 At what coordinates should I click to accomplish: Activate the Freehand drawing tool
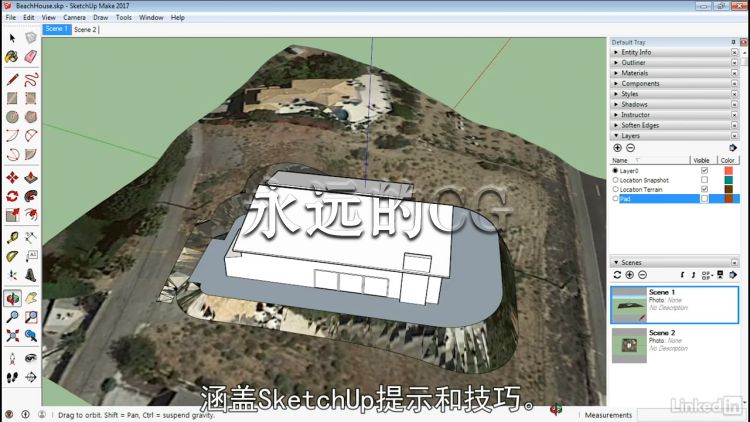point(31,79)
